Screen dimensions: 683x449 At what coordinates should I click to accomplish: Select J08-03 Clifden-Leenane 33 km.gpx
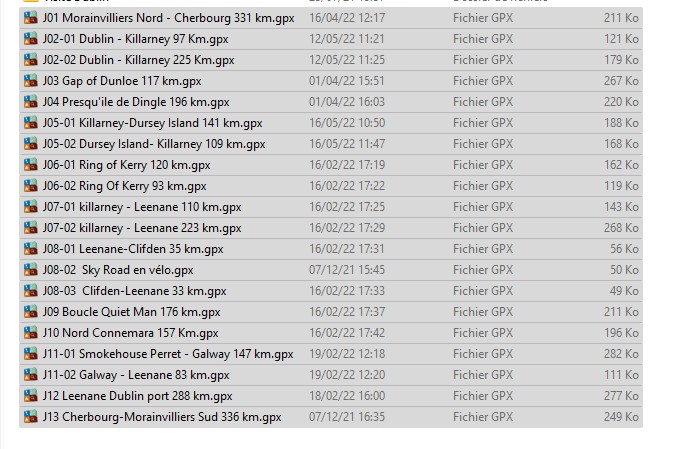pyautogui.click(x=331, y=291)
